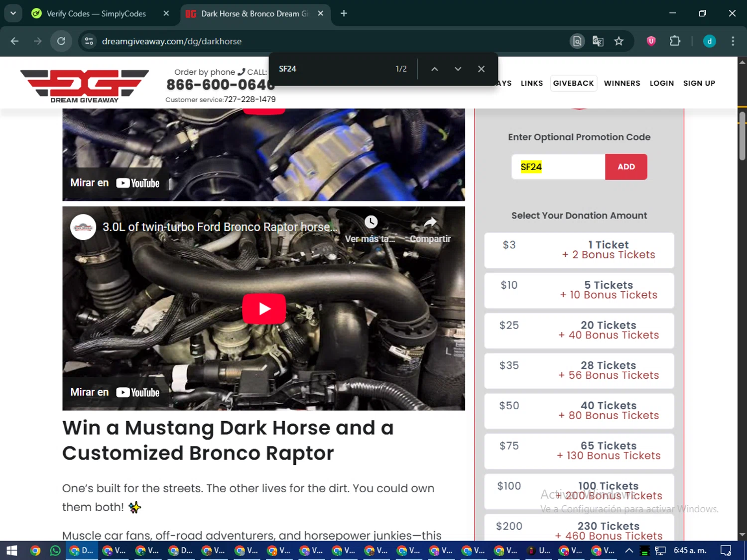The image size is (747, 560).
Task: Click the Watch Later clock icon on video
Action: pyautogui.click(x=371, y=222)
